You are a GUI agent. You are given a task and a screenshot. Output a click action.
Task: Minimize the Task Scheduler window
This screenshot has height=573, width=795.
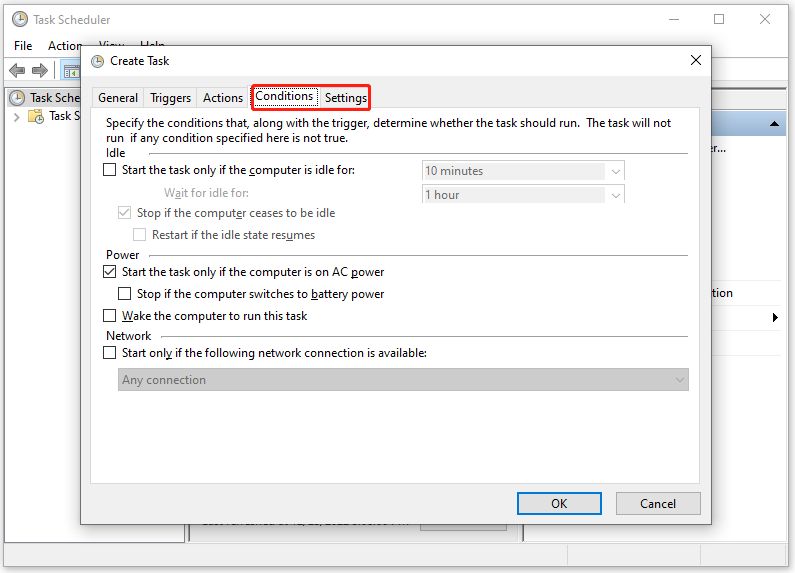[674, 19]
